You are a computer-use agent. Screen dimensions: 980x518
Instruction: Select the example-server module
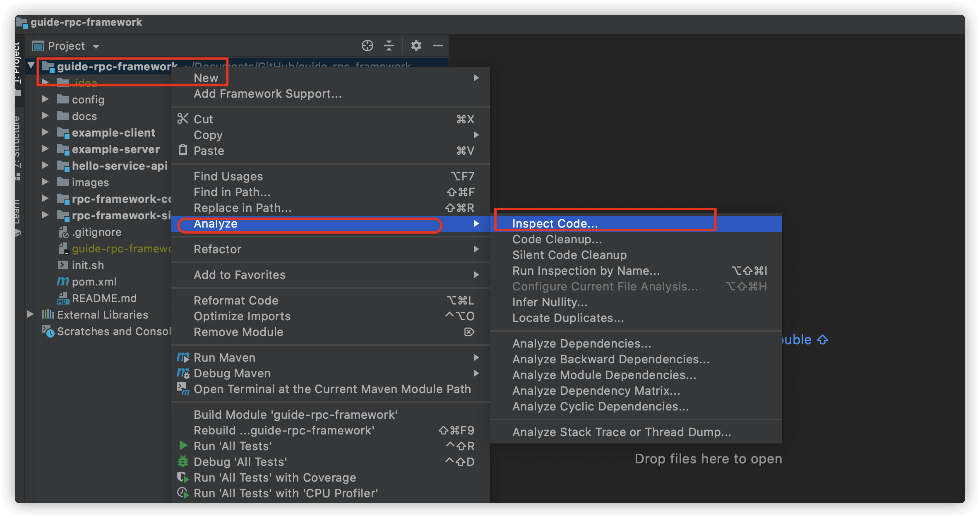point(115,149)
